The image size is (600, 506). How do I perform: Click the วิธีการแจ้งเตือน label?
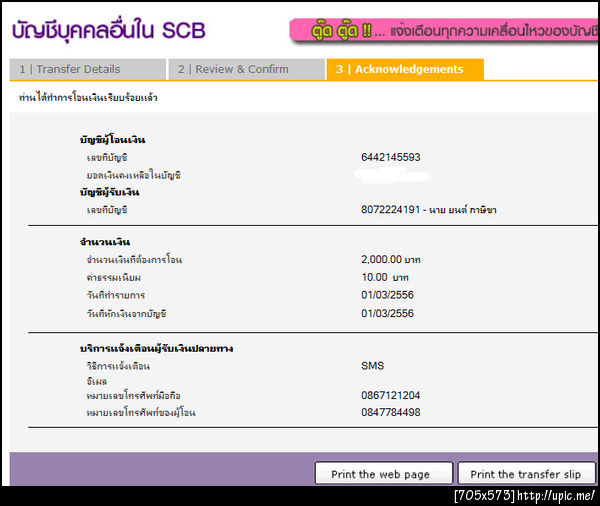118,366
